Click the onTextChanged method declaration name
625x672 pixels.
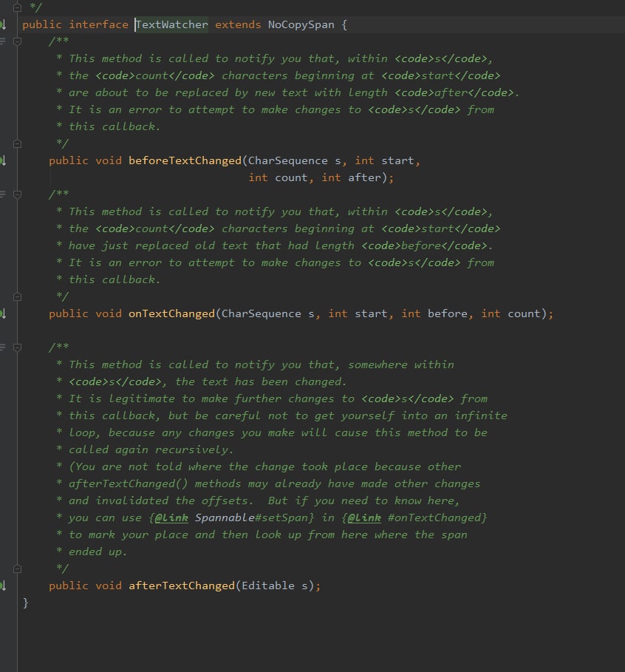point(172,313)
